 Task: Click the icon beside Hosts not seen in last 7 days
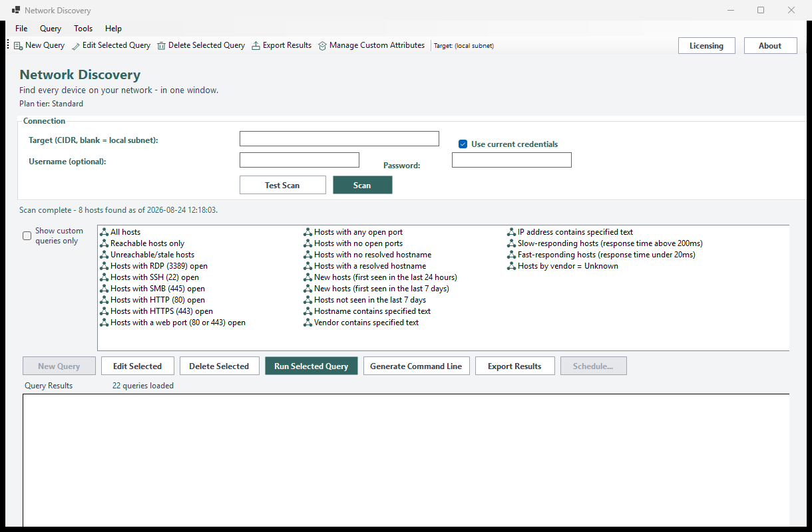[308, 300]
